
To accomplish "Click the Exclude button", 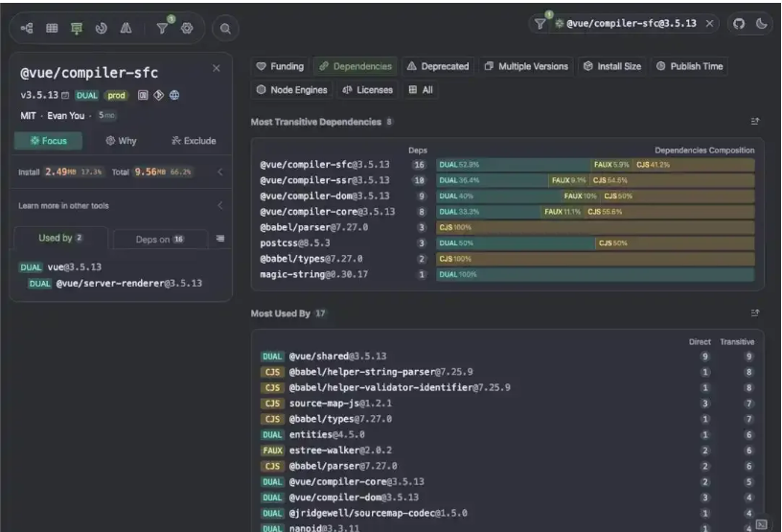I will (194, 141).
